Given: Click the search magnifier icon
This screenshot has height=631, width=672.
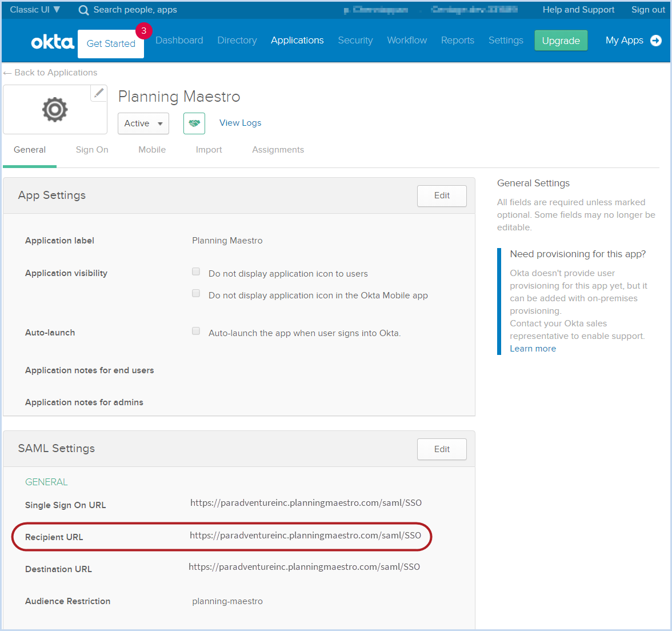Looking at the screenshot, I should point(83,10).
